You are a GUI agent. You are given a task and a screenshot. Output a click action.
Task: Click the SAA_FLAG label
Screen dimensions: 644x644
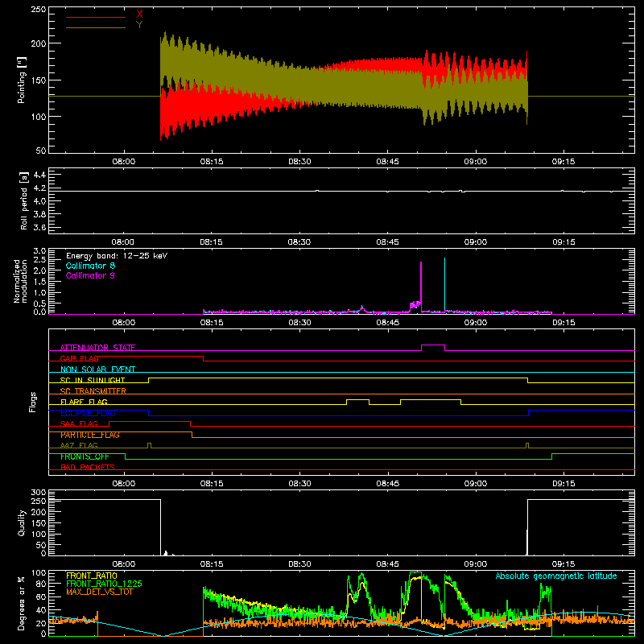tap(79, 423)
